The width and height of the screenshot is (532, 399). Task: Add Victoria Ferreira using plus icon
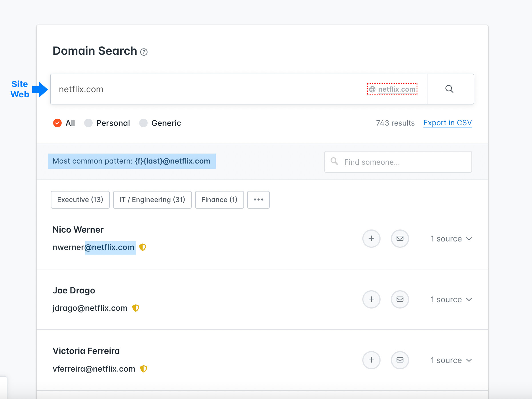tap(371, 360)
